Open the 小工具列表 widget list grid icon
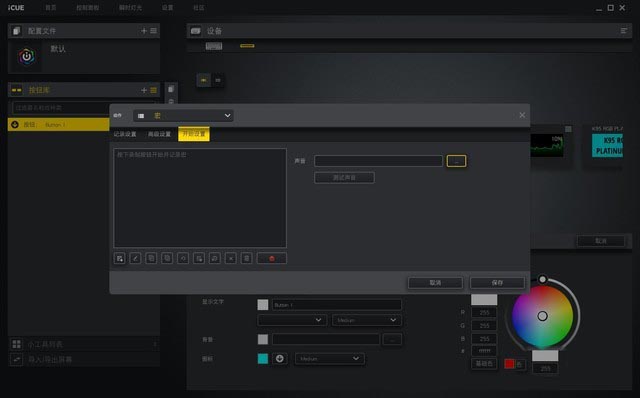Screen dimensions: 640x398 [x=17, y=344]
